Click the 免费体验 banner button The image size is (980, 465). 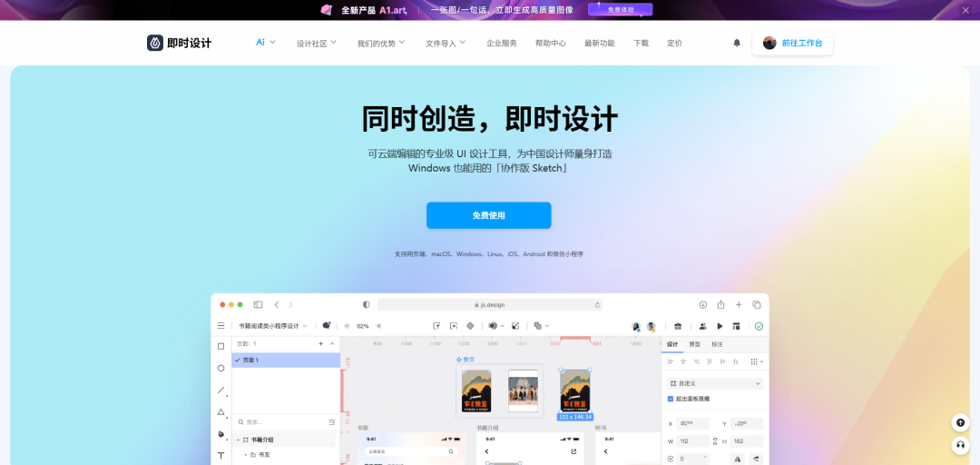tap(620, 9)
